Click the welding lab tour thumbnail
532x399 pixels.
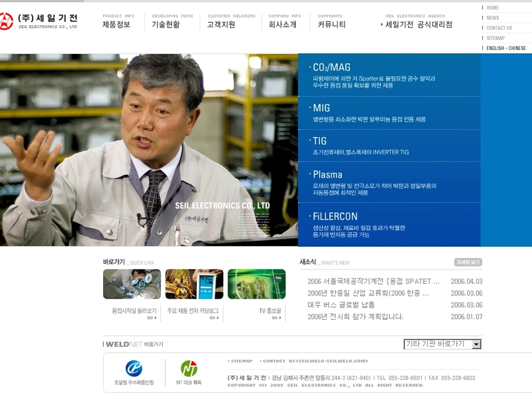132,284
